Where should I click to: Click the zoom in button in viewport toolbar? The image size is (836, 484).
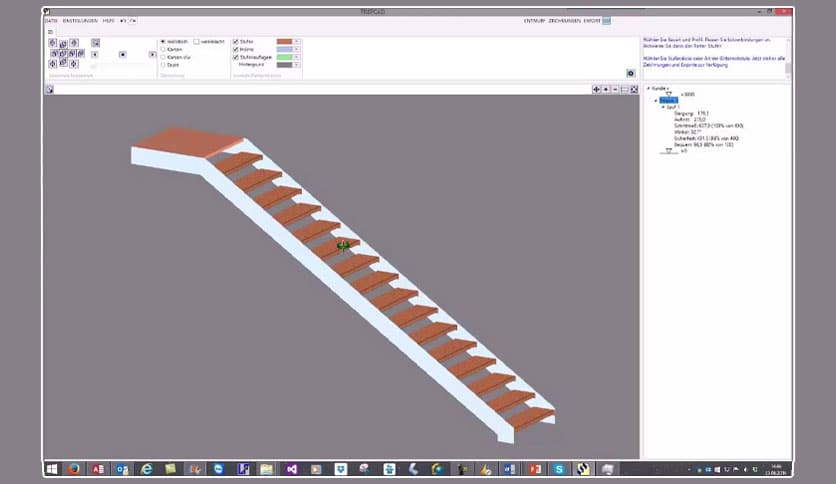[x=606, y=89]
